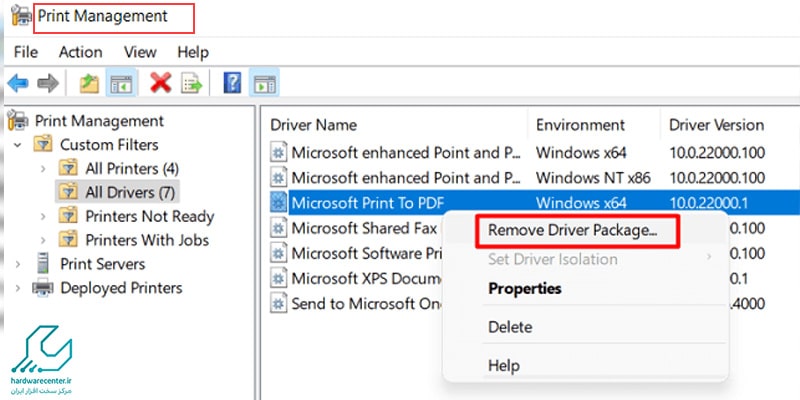
Task: Toggle the Show/Hide Action Pane icon
Action: pyautogui.click(x=264, y=83)
